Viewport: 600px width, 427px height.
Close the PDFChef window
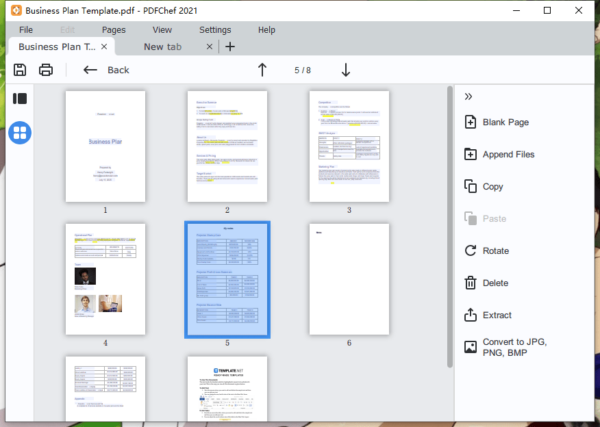(579, 10)
